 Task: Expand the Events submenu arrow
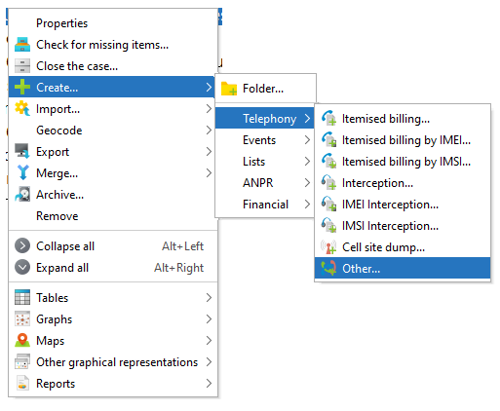coord(307,140)
